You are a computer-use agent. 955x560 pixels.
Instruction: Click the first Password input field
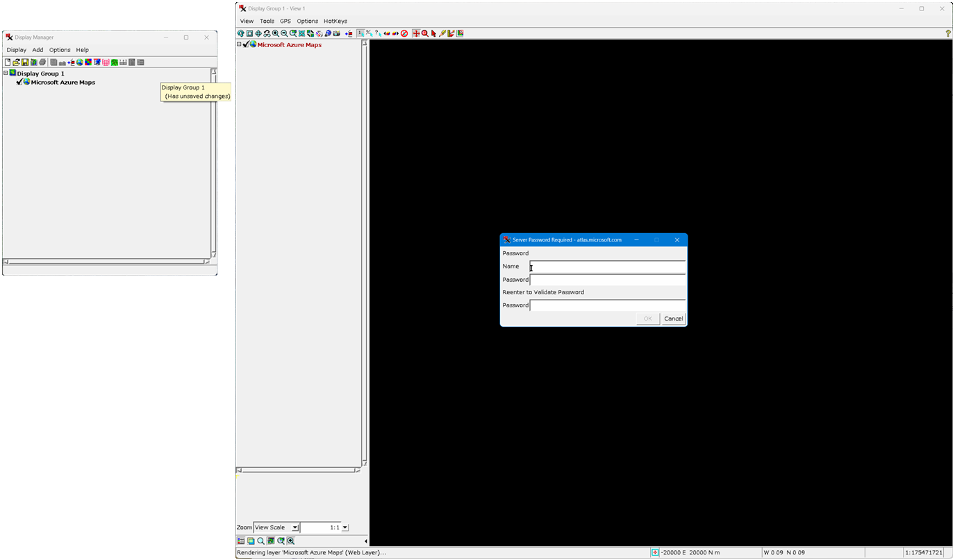607,280
